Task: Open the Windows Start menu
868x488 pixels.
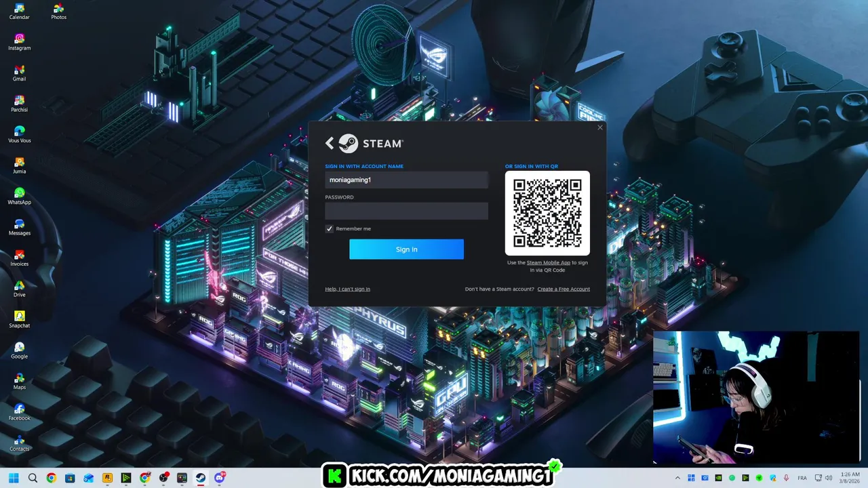Action: pyautogui.click(x=14, y=478)
